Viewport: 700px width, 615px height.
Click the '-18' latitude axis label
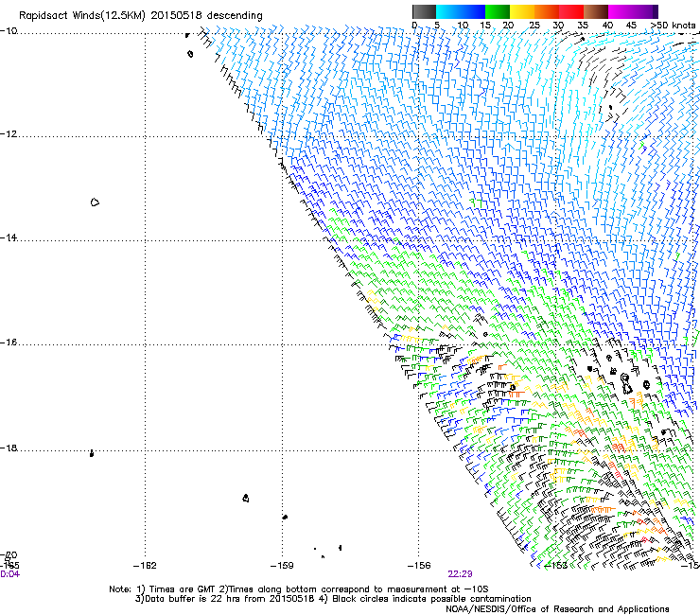(9, 448)
